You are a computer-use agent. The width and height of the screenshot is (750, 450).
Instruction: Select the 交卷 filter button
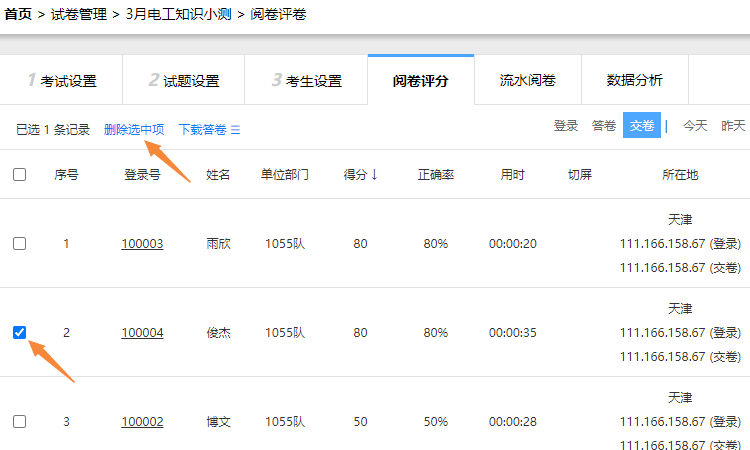point(642,125)
